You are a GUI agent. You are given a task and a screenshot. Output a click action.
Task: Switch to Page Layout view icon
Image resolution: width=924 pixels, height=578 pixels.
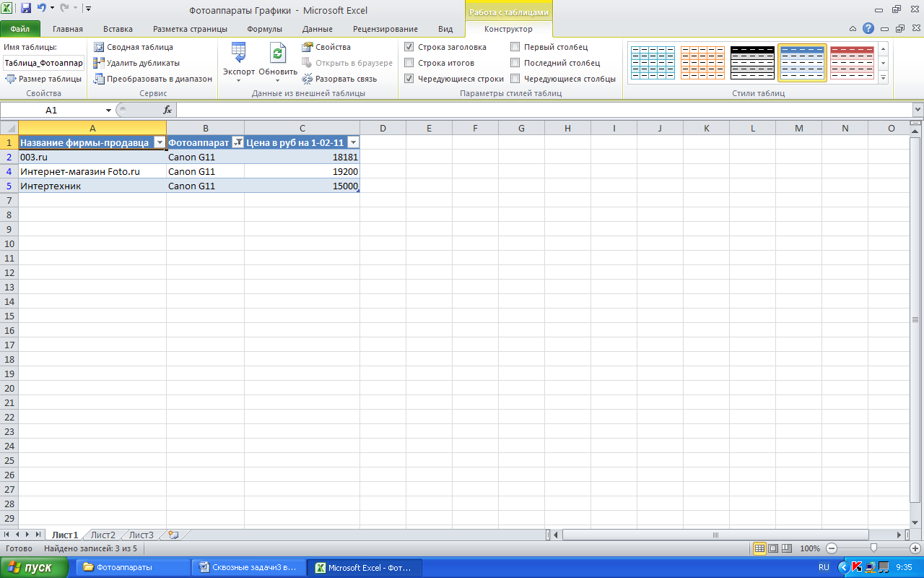pyautogui.click(x=773, y=548)
